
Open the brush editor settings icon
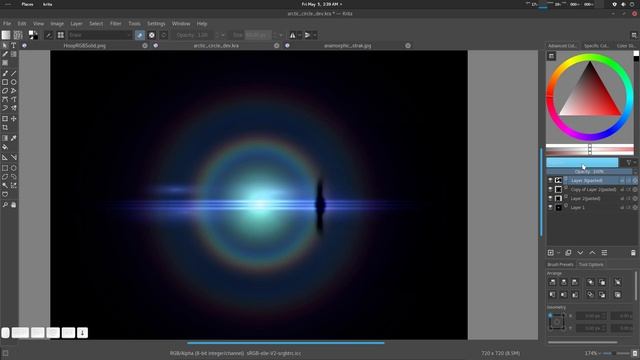point(49,35)
